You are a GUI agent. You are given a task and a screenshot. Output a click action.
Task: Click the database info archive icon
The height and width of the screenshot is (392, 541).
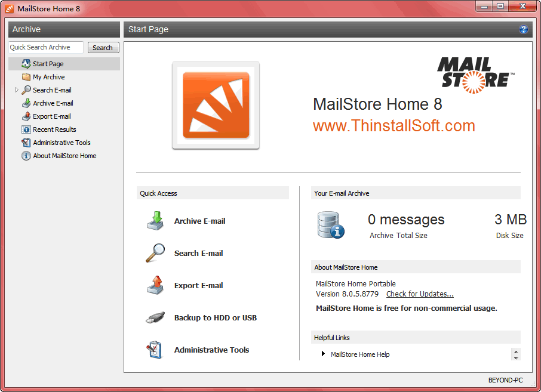click(331, 226)
